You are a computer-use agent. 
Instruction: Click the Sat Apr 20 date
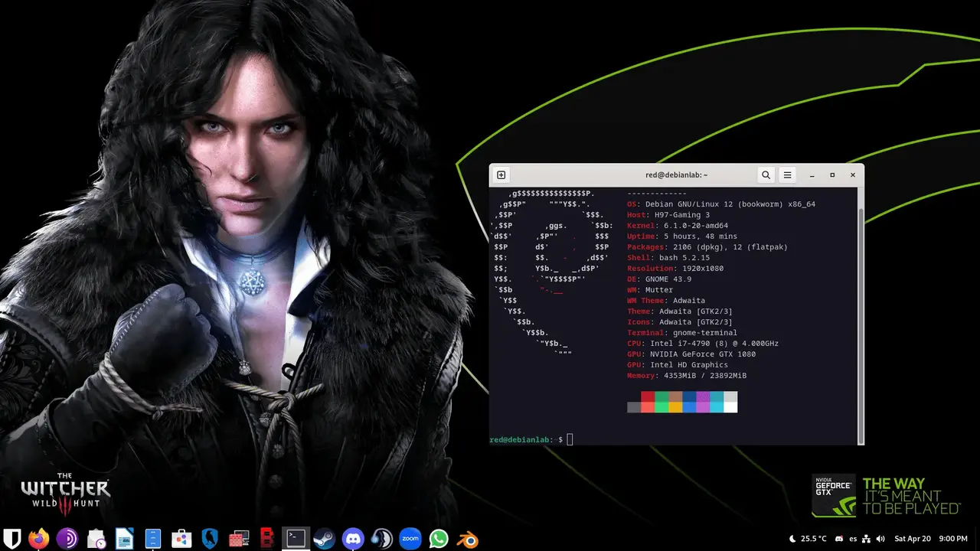click(x=911, y=540)
